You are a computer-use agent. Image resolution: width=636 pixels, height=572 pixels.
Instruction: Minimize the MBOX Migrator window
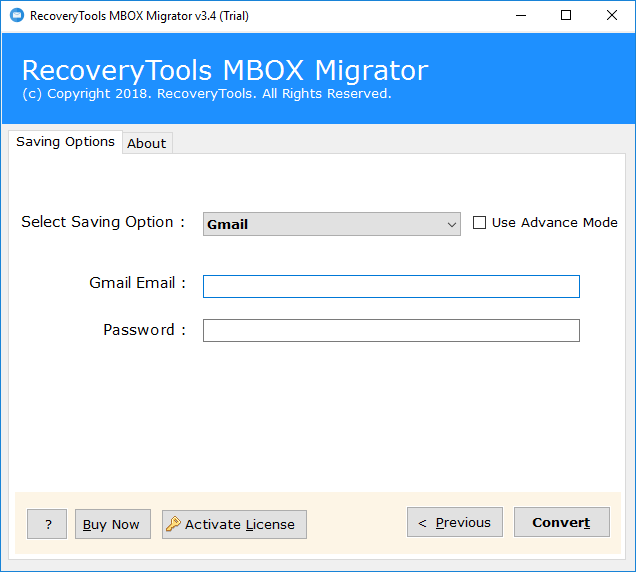[521, 15]
